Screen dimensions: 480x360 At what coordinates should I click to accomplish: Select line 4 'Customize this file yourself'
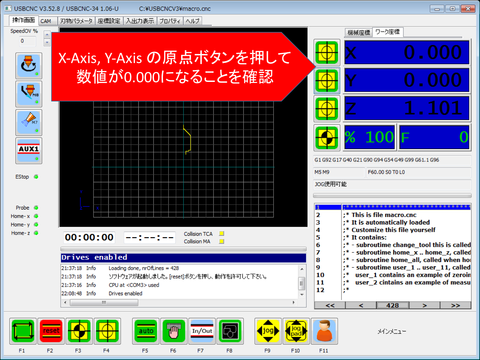pyautogui.click(x=393, y=230)
